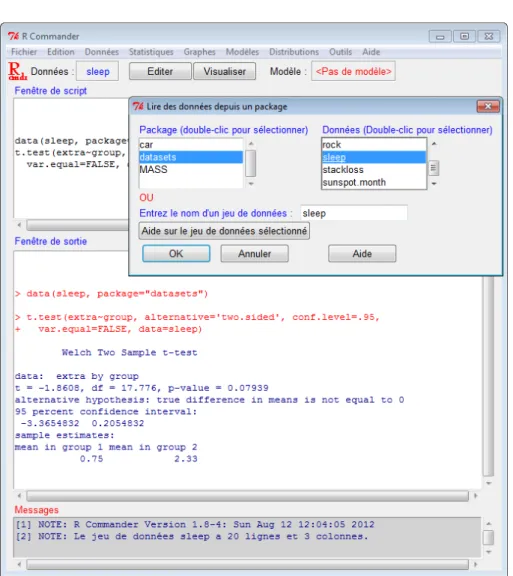Close the 'Lire des données depuis un package' dialog
Viewport: 513px width, 576px height.
488,107
